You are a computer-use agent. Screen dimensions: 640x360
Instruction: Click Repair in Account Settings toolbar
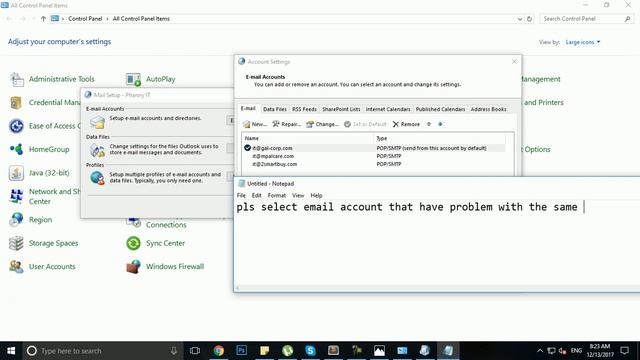pyautogui.click(x=287, y=124)
